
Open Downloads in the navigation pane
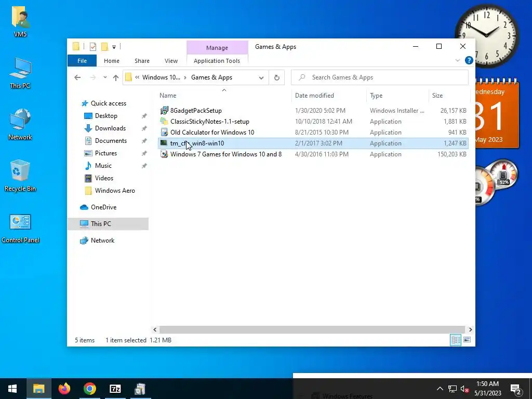click(110, 128)
